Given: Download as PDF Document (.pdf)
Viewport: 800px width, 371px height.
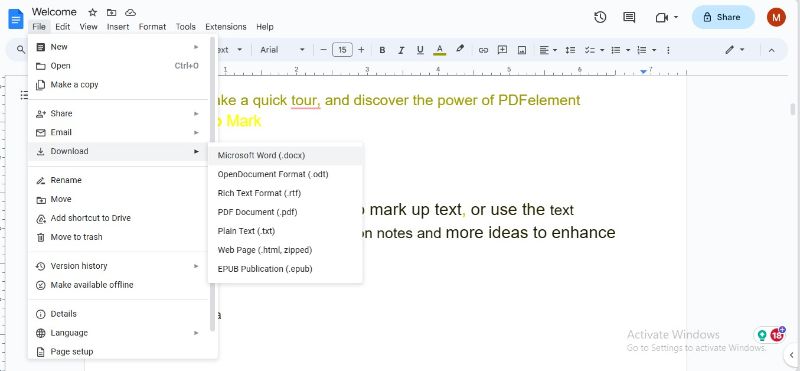Looking at the screenshot, I should pyautogui.click(x=285, y=212).
